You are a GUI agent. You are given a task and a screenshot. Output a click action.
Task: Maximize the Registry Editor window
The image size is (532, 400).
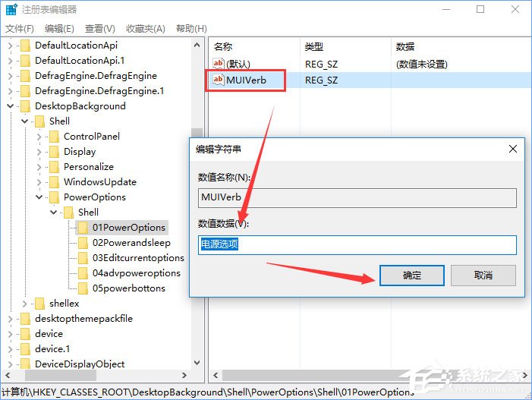(x=480, y=9)
